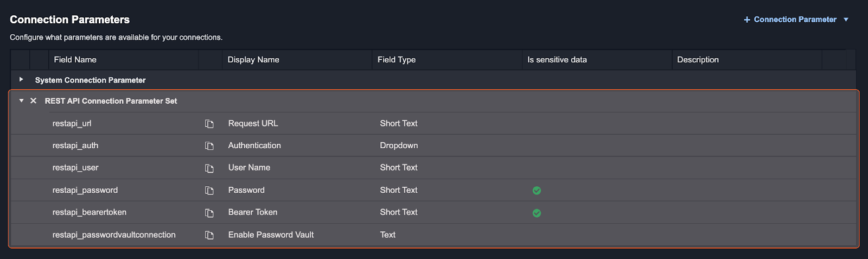Toggle sensitive data checkmark for Password

click(x=537, y=191)
